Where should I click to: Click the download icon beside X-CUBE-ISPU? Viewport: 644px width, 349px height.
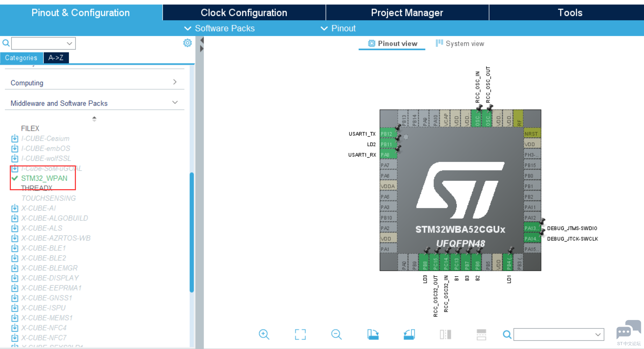pyautogui.click(x=15, y=308)
